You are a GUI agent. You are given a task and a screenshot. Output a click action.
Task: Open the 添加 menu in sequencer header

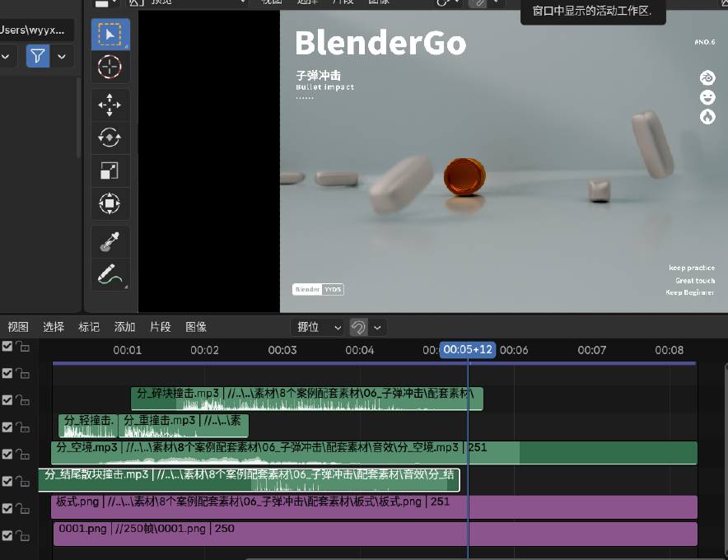[124, 328]
